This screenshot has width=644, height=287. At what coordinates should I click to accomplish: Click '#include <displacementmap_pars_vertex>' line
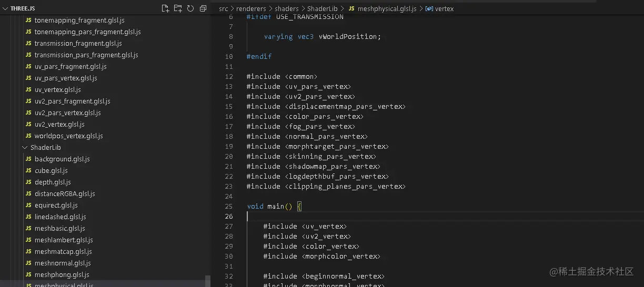click(326, 106)
